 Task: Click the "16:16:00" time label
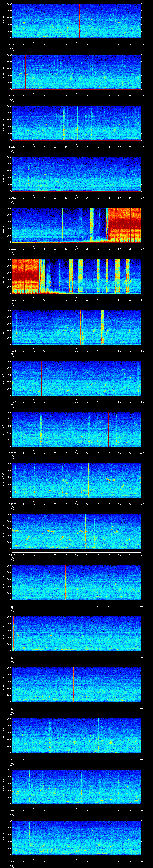[12, 810]
